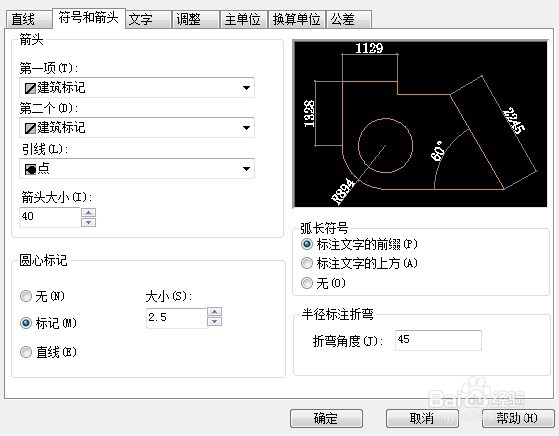Click the 大小(S) value field

(x=176, y=317)
